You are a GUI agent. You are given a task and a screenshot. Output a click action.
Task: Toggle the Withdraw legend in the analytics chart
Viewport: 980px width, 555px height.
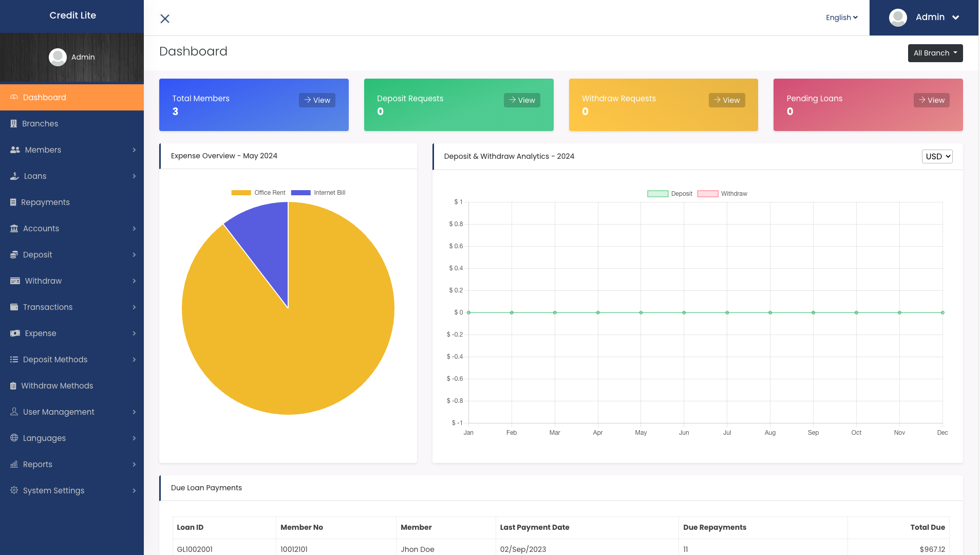(722, 193)
